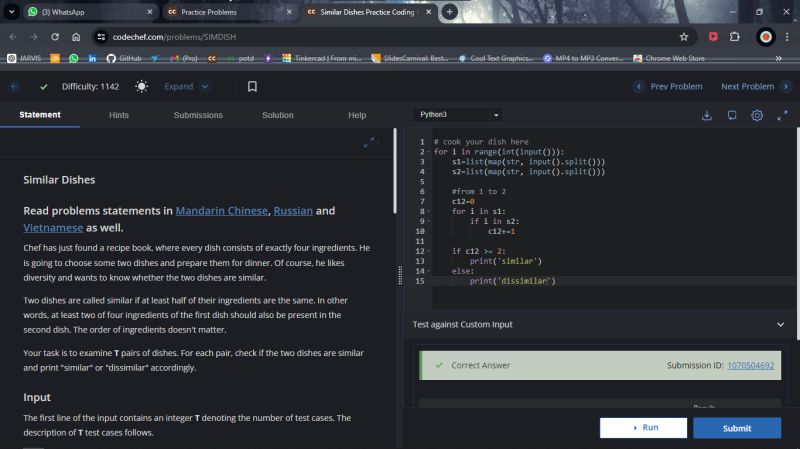This screenshot has width=800, height=449.
Task: Expand Test against Custom Input section
Action: [780, 325]
